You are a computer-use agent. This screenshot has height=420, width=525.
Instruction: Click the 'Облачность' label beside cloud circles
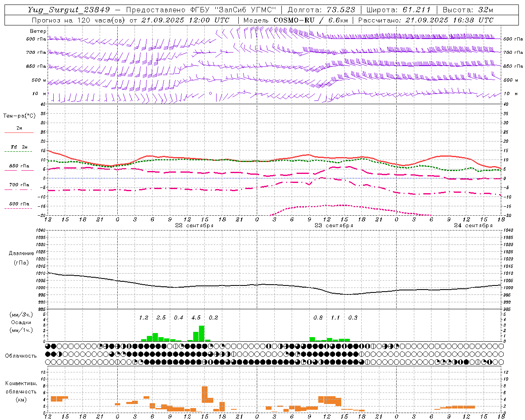pyautogui.click(x=21, y=356)
